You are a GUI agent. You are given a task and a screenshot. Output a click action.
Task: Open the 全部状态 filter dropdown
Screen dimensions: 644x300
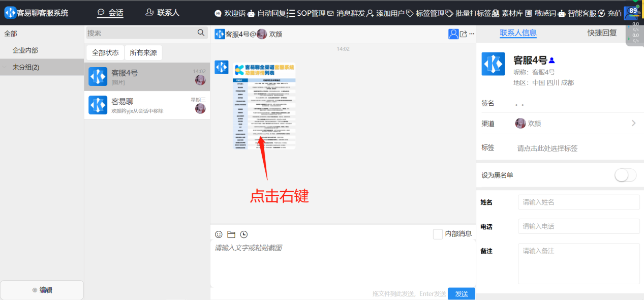tap(105, 53)
